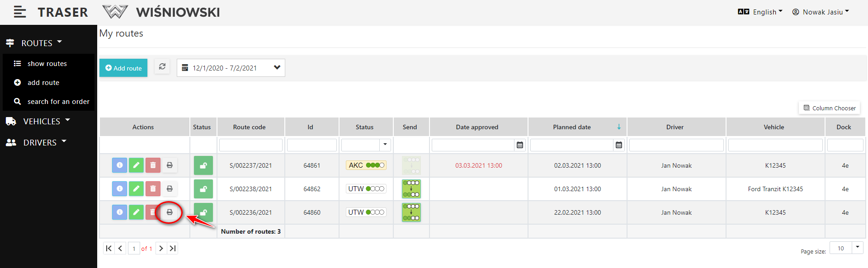Open calendar picker in Date approved filter
This screenshot has height=268, width=868.
[x=520, y=145]
